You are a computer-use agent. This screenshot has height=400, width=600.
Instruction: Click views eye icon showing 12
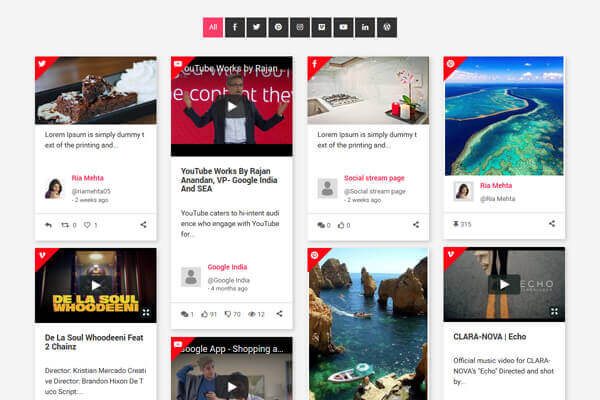251,314
